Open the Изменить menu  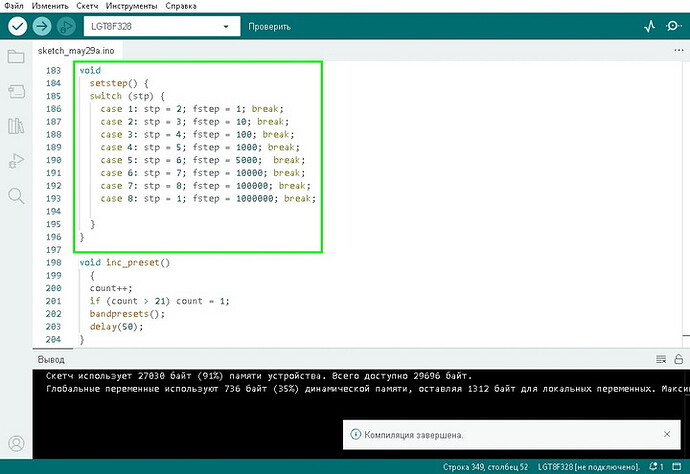point(50,6)
